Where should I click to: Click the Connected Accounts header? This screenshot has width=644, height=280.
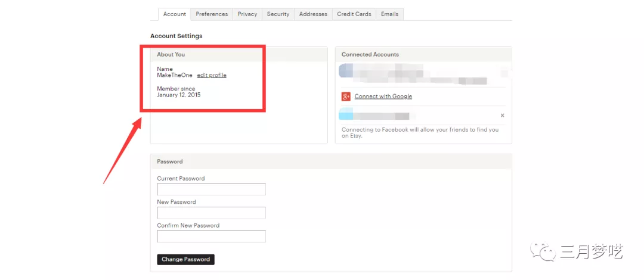[x=370, y=54]
